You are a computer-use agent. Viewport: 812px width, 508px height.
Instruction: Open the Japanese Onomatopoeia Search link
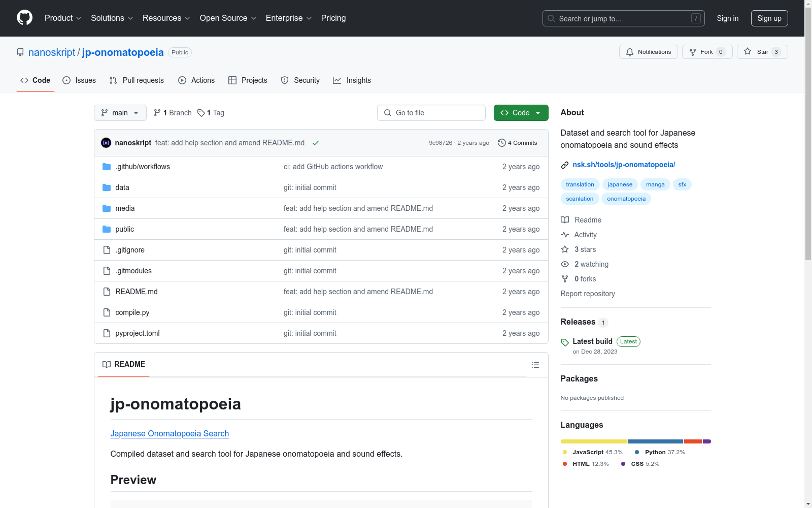point(170,433)
